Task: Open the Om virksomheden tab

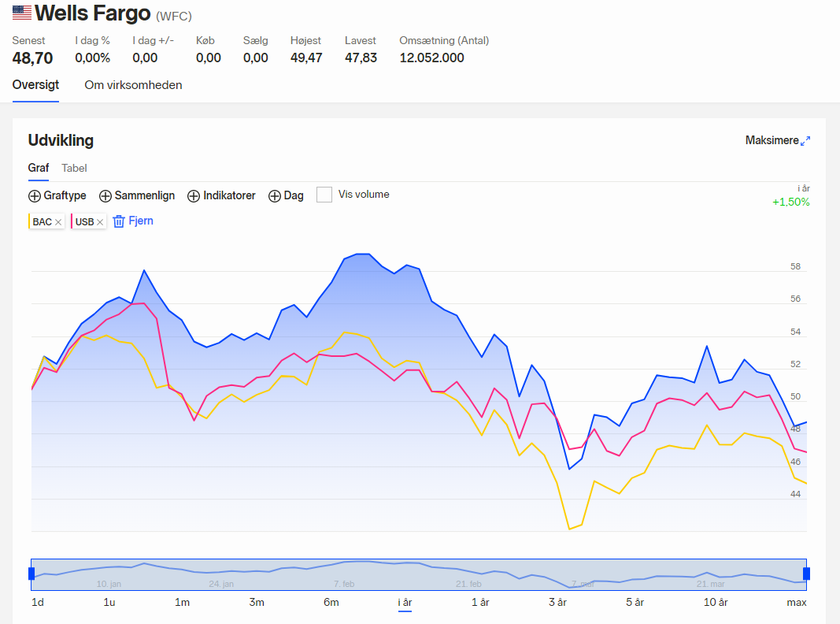Action: (133, 85)
